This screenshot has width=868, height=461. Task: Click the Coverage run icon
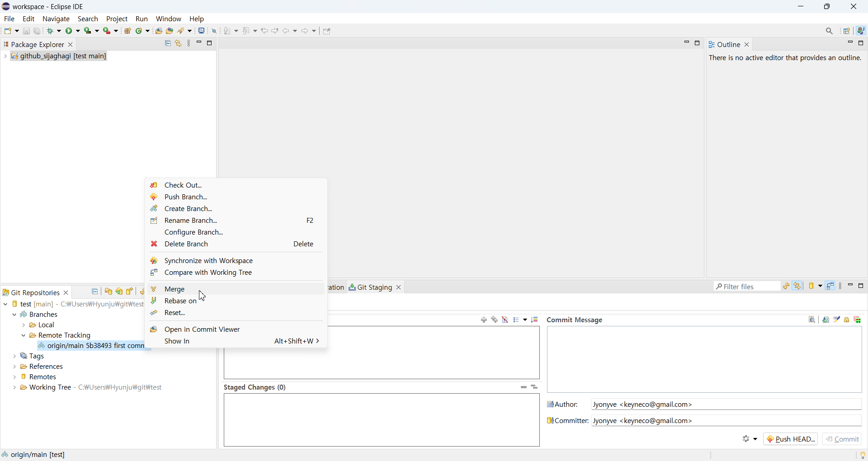[x=89, y=31]
